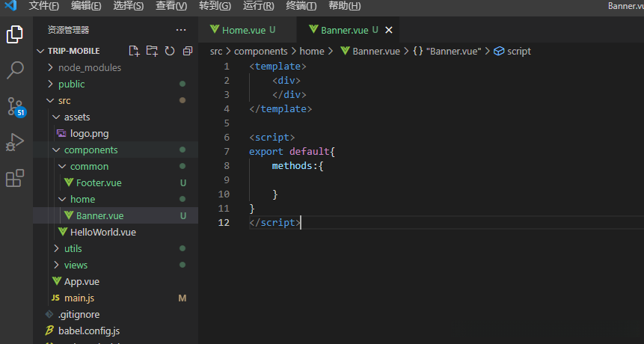Expand the utils folder

tap(73, 248)
